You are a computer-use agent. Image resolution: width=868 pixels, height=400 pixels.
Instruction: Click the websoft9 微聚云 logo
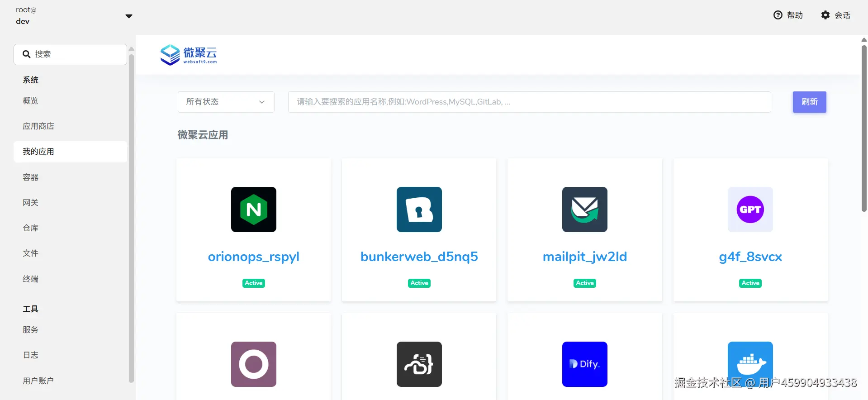[x=189, y=55]
